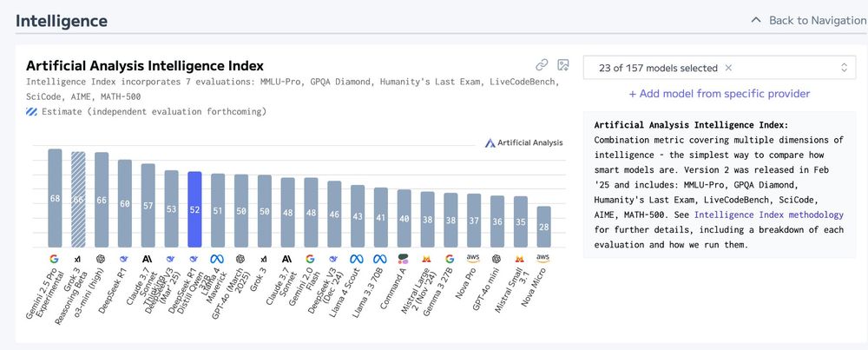
Task: Select the Nova Micro bar scoring 28
Action: (x=543, y=227)
